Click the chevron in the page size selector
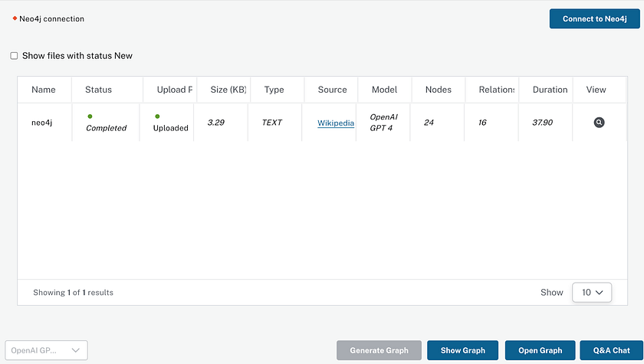Viewport: 644px width, 364px height. (x=600, y=293)
